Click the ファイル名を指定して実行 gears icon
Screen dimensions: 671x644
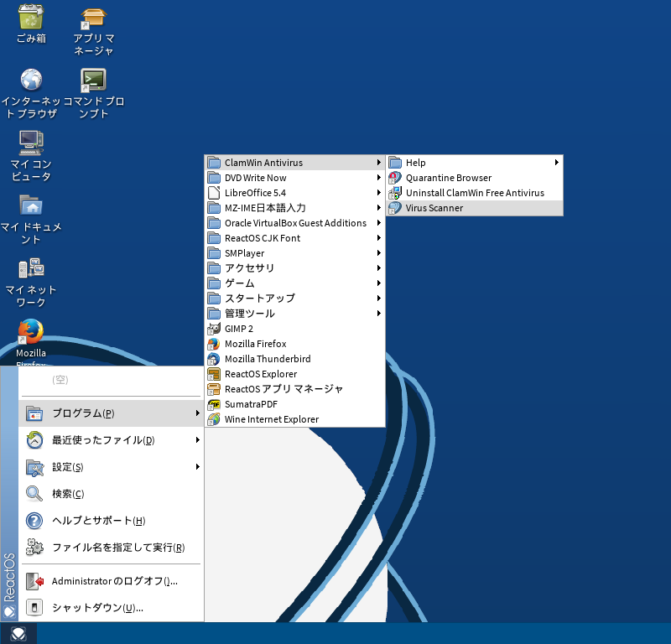tap(34, 548)
